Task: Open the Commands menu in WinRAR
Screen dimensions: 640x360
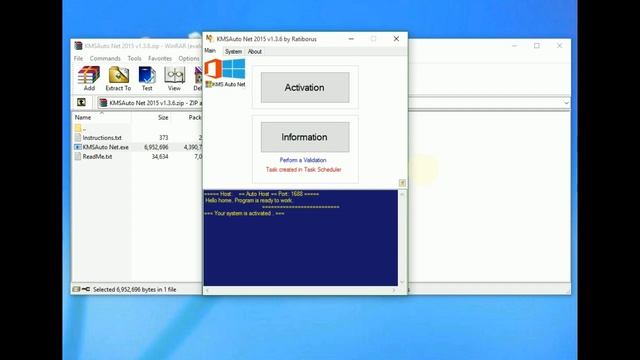Action: click(x=105, y=58)
